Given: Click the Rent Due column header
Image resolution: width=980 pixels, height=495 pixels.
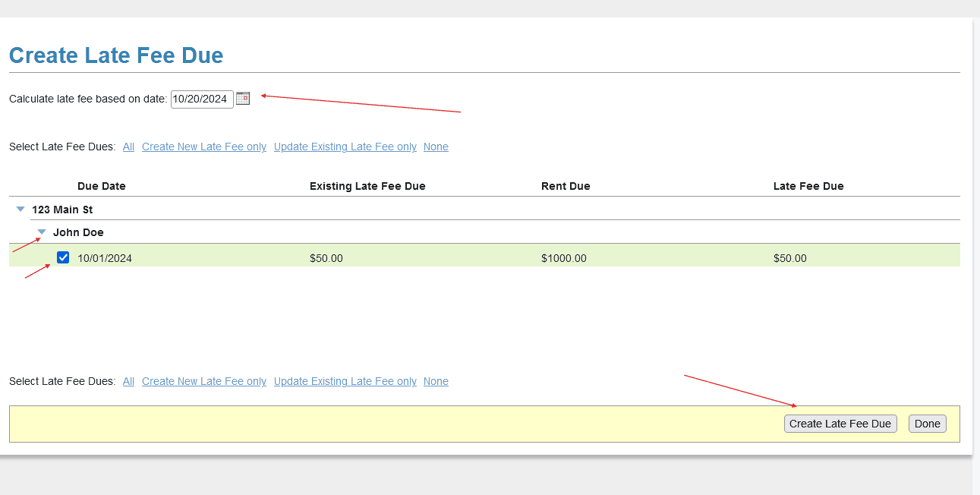Looking at the screenshot, I should click(x=566, y=186).
